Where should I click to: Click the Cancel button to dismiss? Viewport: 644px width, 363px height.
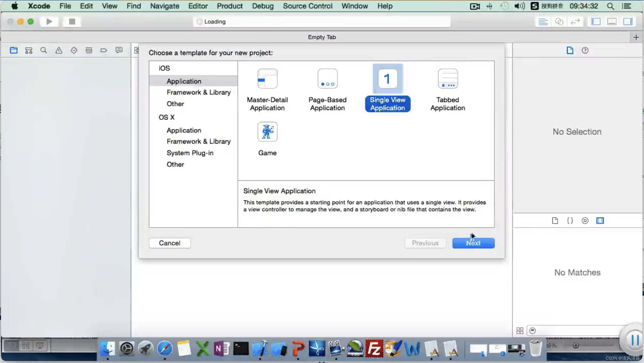pyautogui.click(x=170, y=242)
